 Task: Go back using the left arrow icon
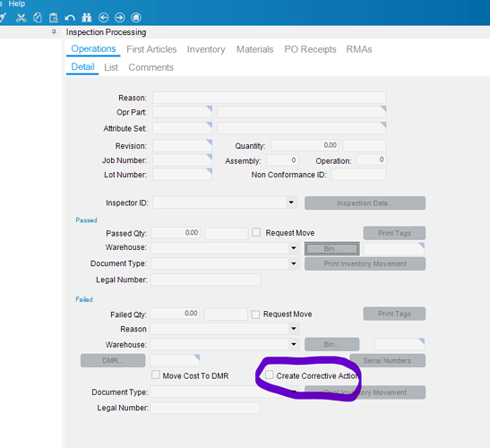tap(103, 18)
